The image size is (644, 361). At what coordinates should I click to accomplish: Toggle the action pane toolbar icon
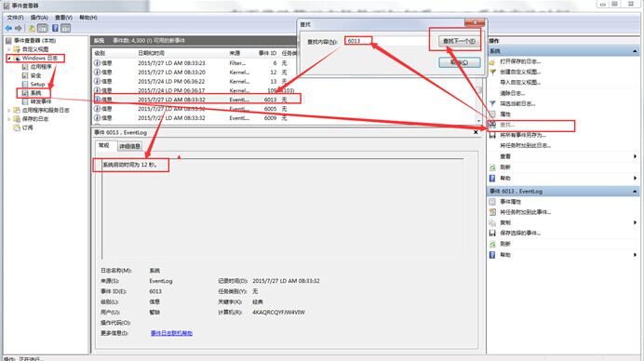66,28
